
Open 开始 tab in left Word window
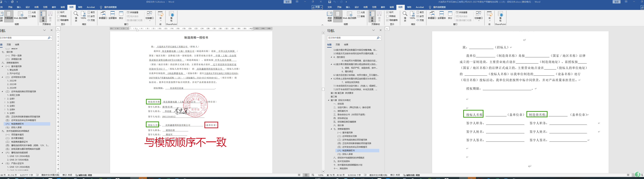pos(10,7)
